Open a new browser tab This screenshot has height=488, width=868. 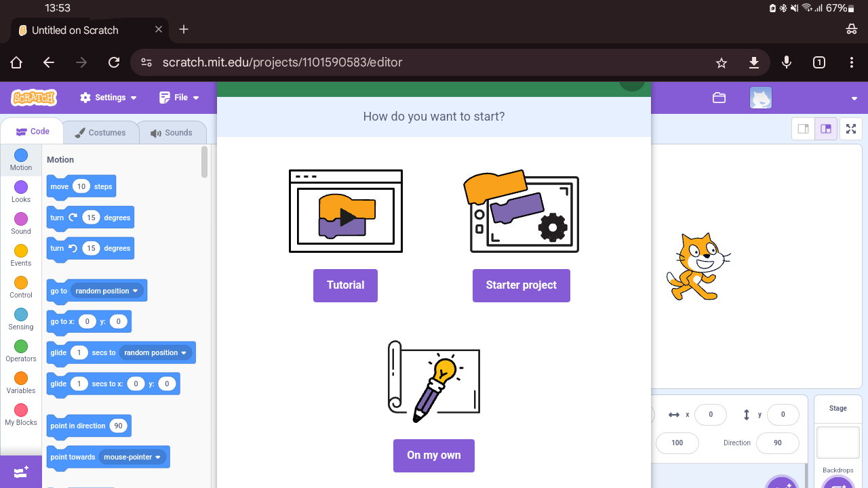[184, 30]
